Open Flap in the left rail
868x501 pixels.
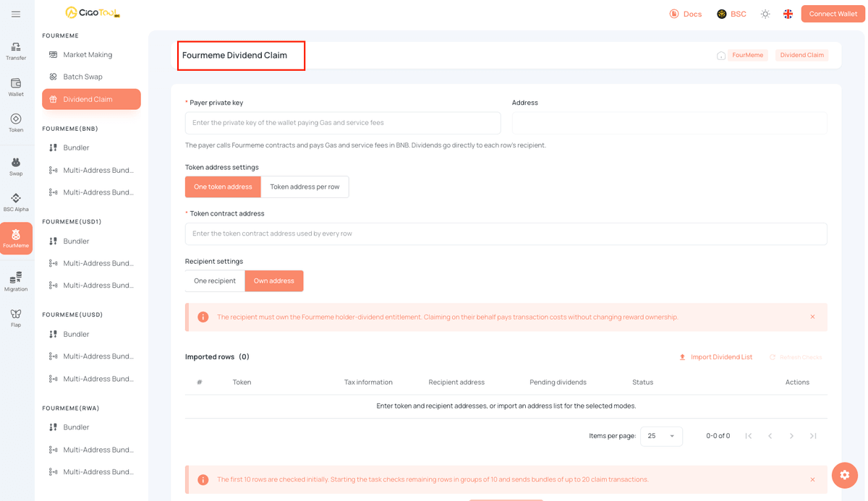coord(16,318)
